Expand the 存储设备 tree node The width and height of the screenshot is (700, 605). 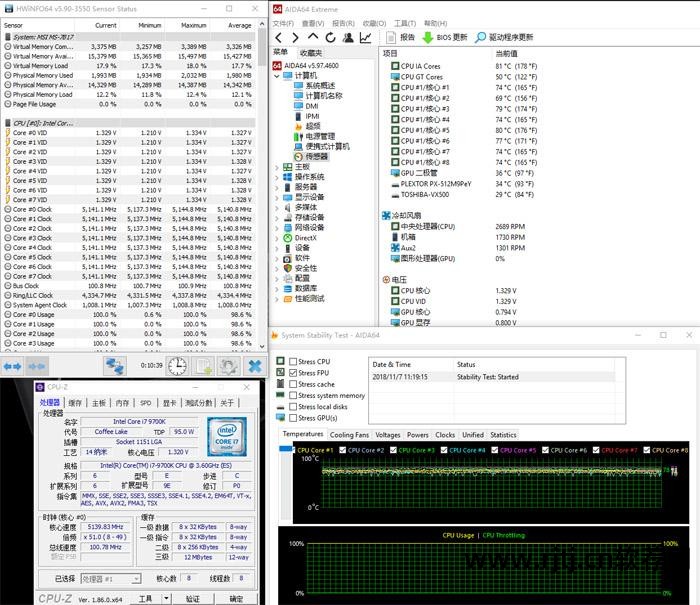click(x=277, y=218)
